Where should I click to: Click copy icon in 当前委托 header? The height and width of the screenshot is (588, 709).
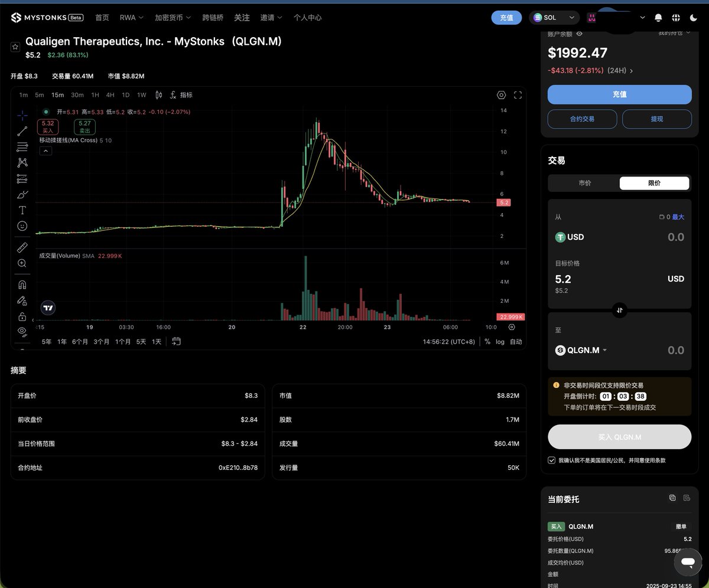pos(672,498)
